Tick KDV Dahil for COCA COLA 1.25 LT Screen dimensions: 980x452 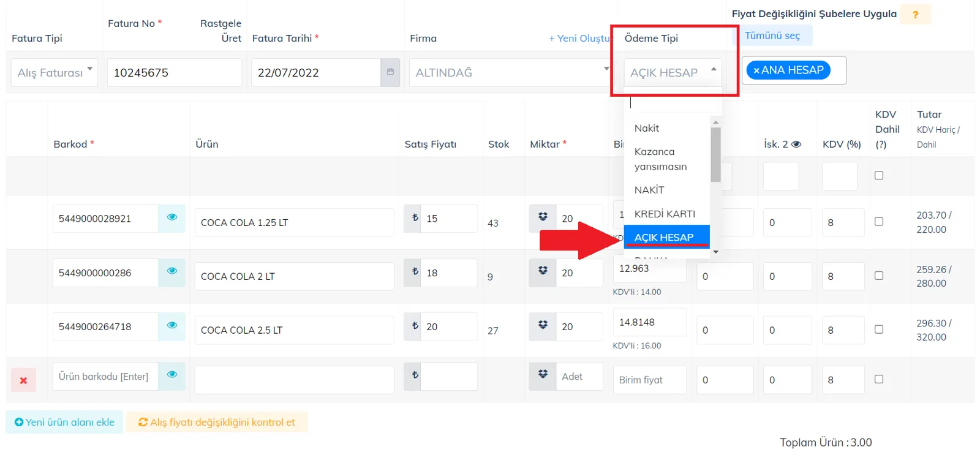point(879,222)
